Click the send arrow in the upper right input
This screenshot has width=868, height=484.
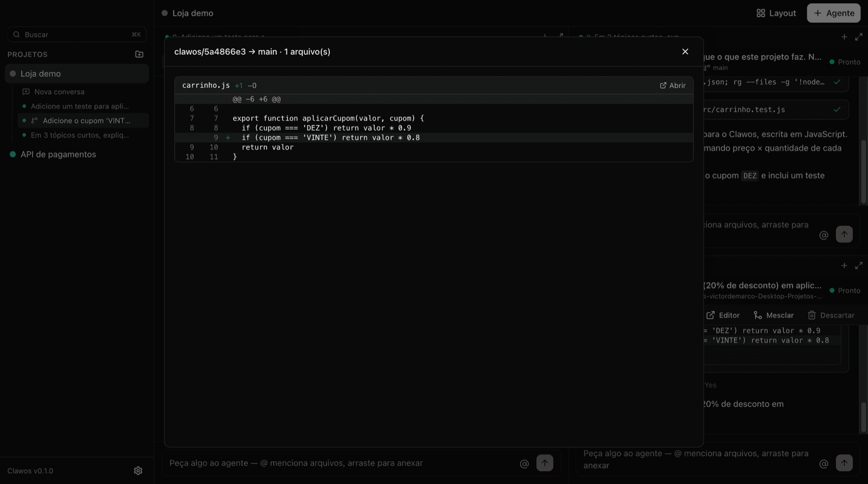pos(844,234)
